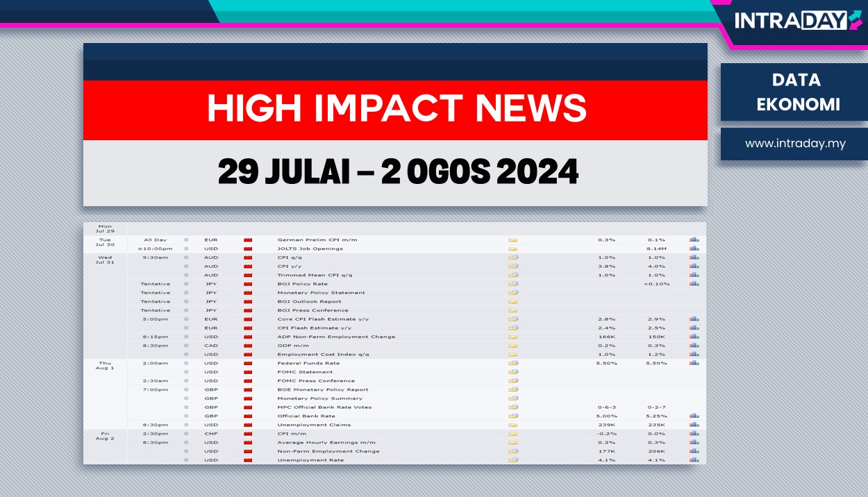Viewport: 868px width, 497px height.
Task: Open the chart icon for Average Hourly Earnings
Action: (692, 442)
